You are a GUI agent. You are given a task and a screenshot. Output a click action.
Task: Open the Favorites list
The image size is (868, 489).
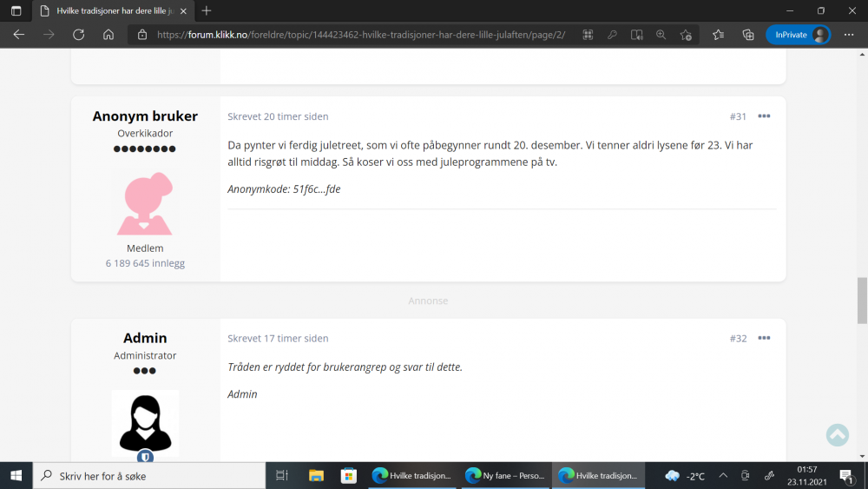[718, 35]
